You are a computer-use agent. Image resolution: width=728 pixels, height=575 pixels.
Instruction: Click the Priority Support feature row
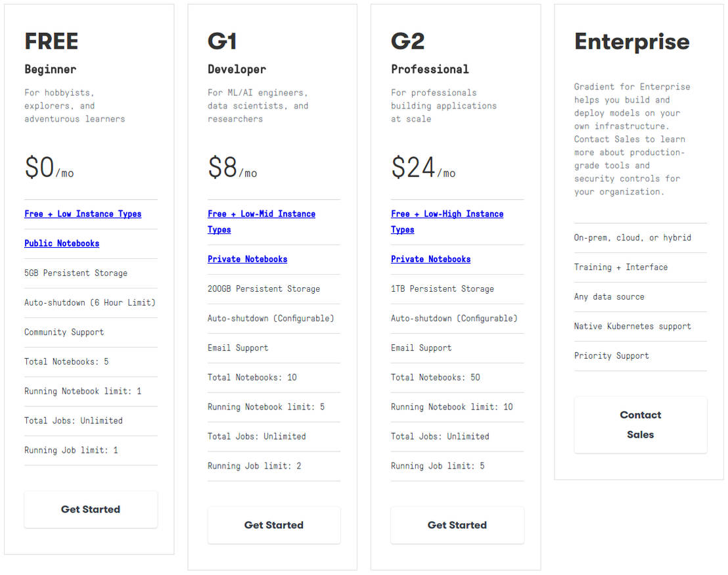[x=612, y=356]
